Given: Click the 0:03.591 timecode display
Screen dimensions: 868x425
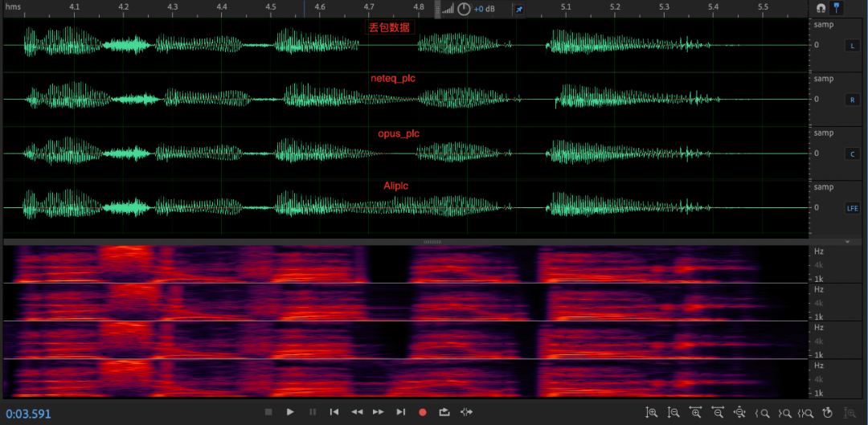Looking at the screenshot, I should click(x=28, y=413).
